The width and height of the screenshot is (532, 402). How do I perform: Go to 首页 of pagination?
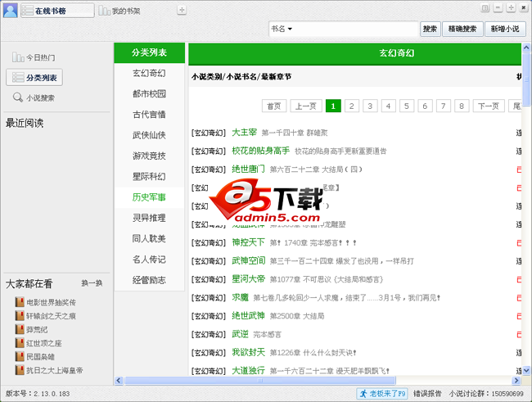[274, 106]
